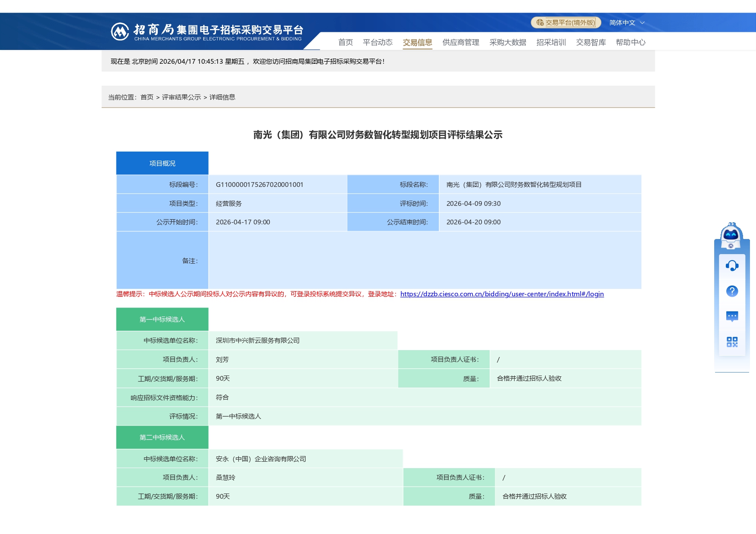This screenshot has height=534, width=756.
Task: Click the 交易平台(境外版) button
Action: click(570, 22)
